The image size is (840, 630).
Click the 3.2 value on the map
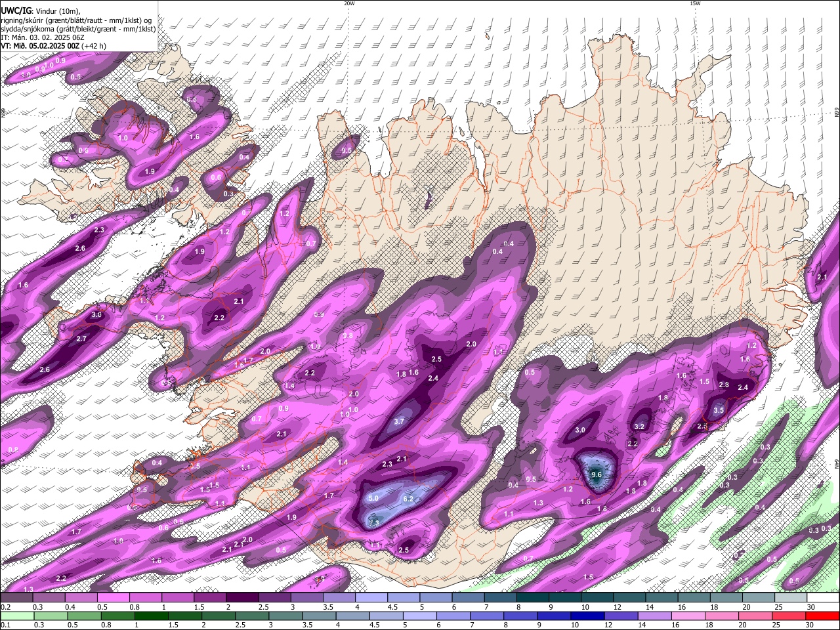(x=639, y=427)
